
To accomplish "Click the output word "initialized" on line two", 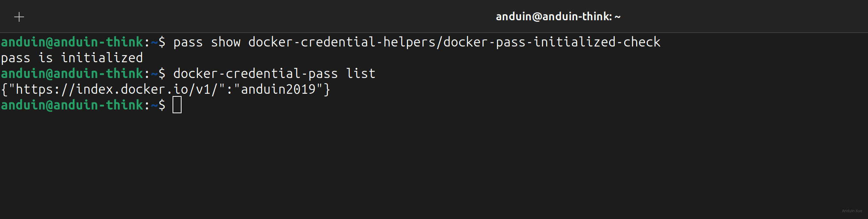I will (x=102, y=58).
